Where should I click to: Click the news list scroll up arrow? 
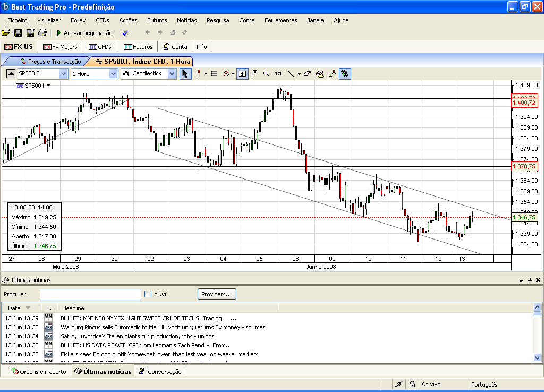click(x=537, y=308)
